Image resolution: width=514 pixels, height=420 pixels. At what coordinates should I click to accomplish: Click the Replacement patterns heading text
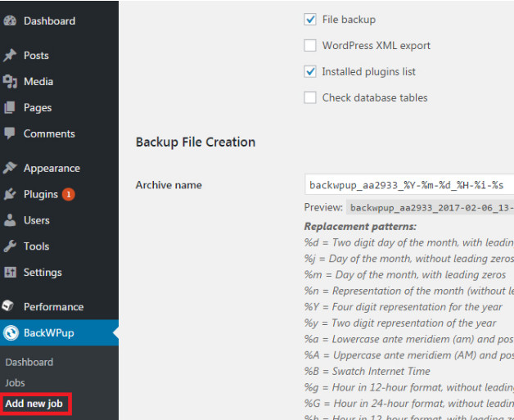pos(360,226)
